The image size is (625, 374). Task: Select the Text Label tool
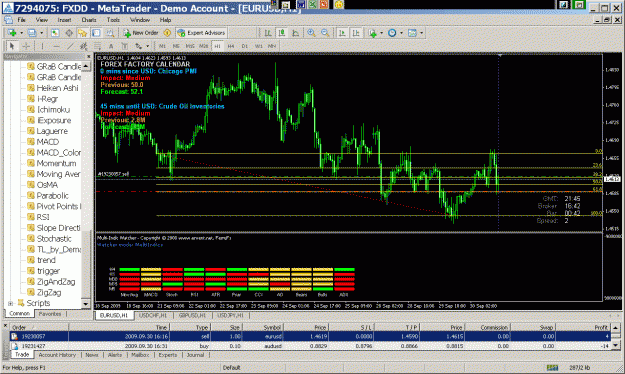coord(124,46)
